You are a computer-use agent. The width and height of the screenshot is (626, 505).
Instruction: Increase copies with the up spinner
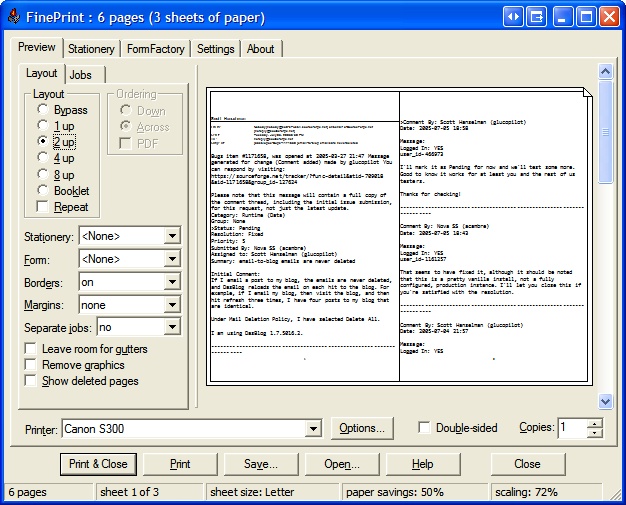click(595, 424)
